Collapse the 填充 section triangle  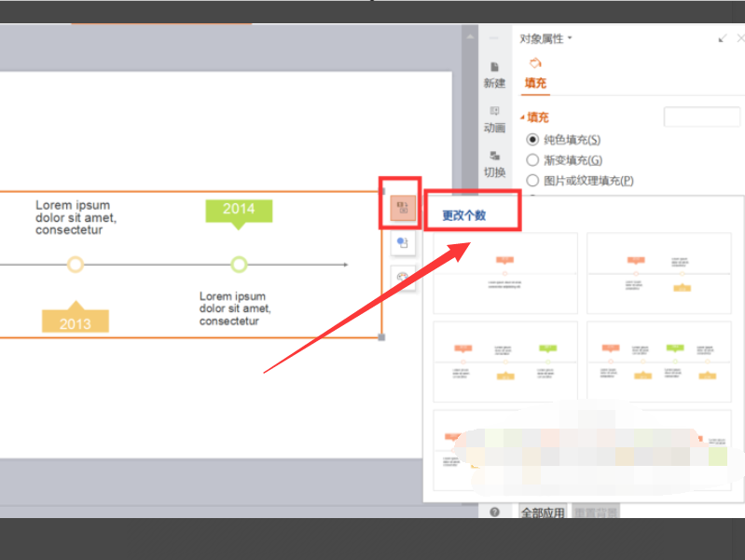tap(522, 117)
